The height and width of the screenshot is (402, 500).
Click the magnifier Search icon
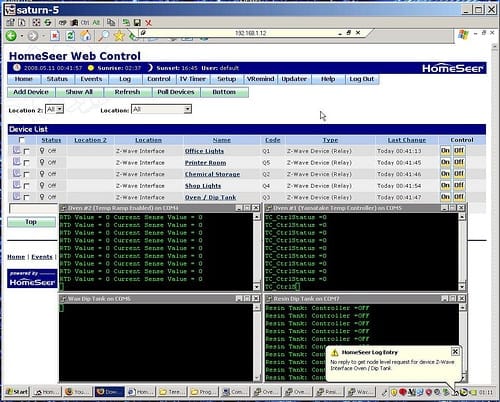click(x=104, y=35)
